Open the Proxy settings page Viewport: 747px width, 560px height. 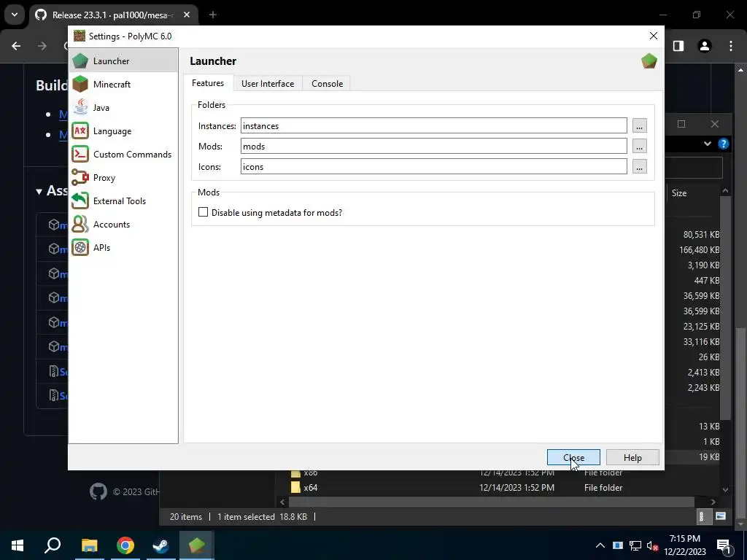[x=123, y=178]
